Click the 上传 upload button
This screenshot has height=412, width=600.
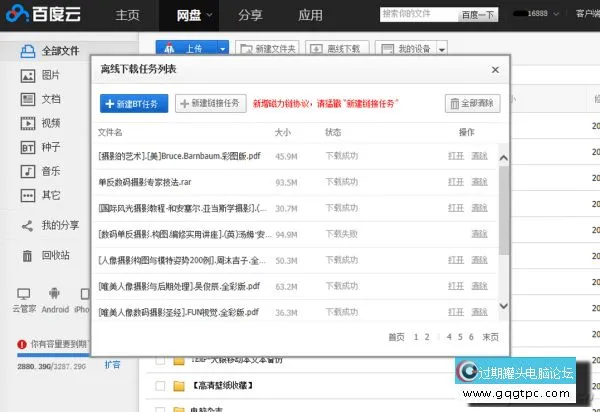point(186,49)
